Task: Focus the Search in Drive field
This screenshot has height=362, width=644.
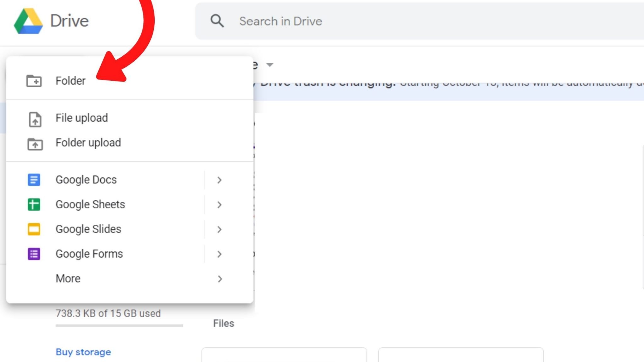Action: pos(419,21)
